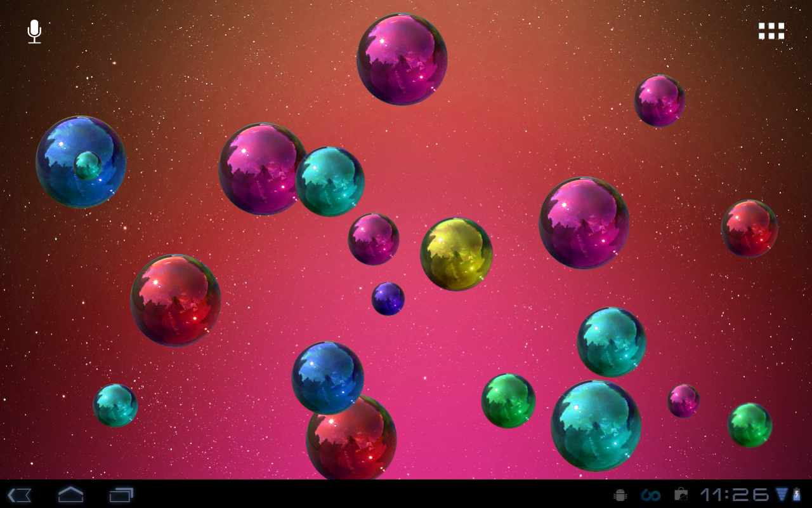Tap the 11:26 clock in status bar
Viewport: 812px width, 508px height.
point(735,495)
